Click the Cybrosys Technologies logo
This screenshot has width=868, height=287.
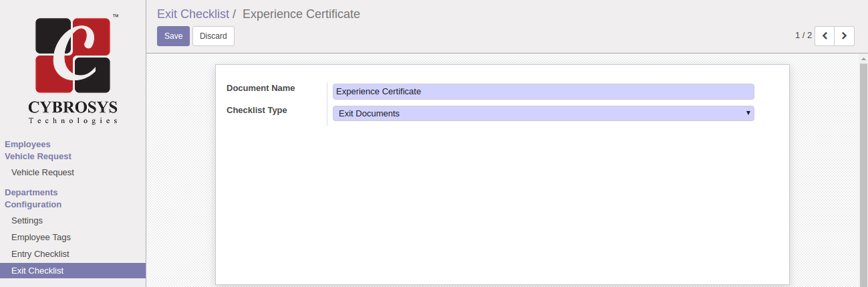pos(73,69)
